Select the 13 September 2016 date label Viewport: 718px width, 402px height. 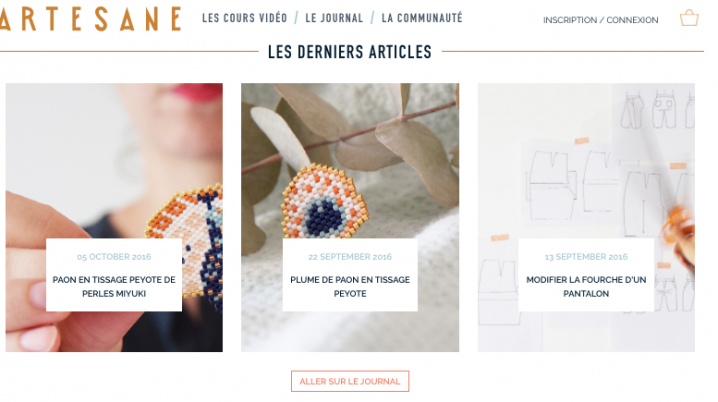(586, 257)
